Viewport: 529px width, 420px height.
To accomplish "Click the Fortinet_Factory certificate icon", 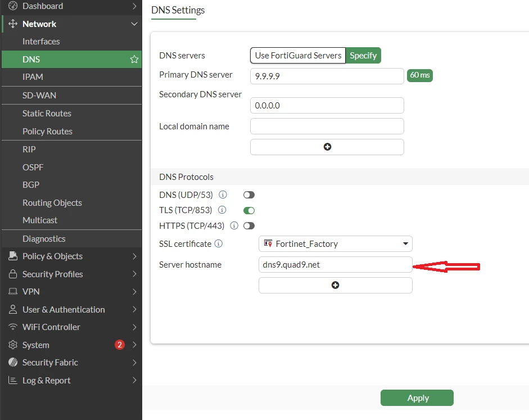I will (268, 243).
